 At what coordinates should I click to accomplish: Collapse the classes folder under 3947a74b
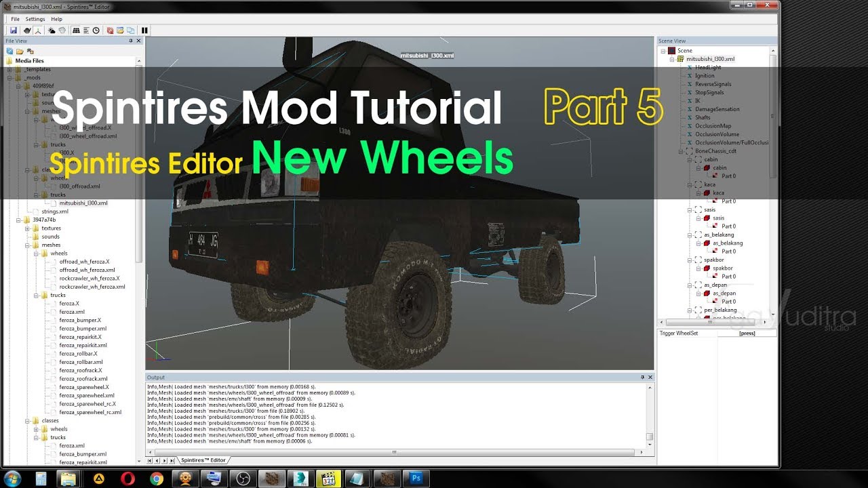pos(27,421)
